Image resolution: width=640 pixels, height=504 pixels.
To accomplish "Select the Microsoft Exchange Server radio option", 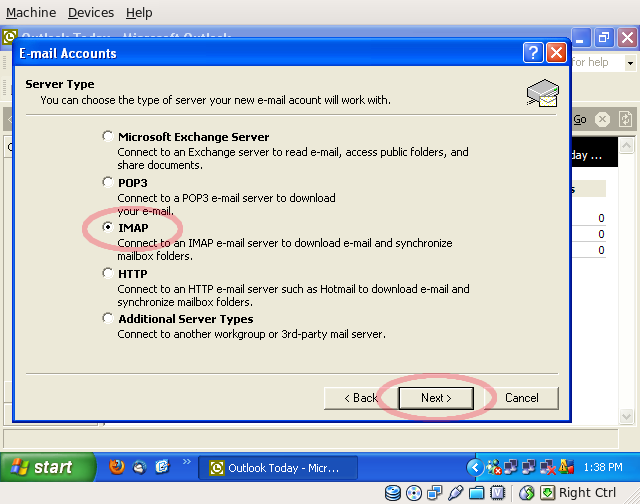I will (108, 136).
